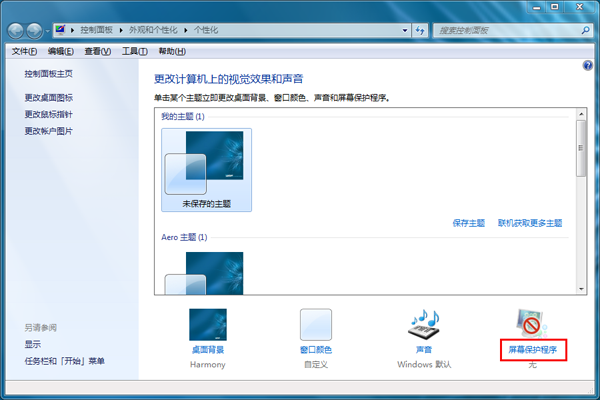Expand the address bar history dropdown arrow
This screenshot has height=400, width=600.
pos(403,31)
